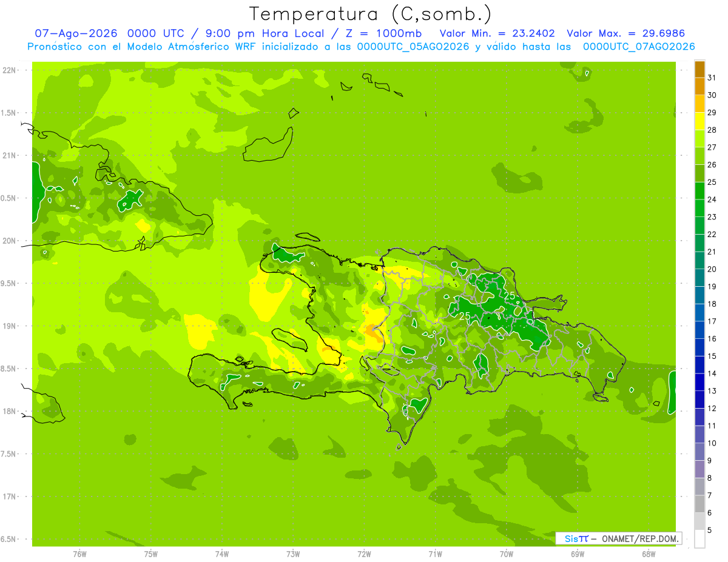Image resolution: width=728 pixels, height=562 pixels.
Task: Select the '73W' longitude axis label
Action: pyautogui.click(x=293, y=554)
